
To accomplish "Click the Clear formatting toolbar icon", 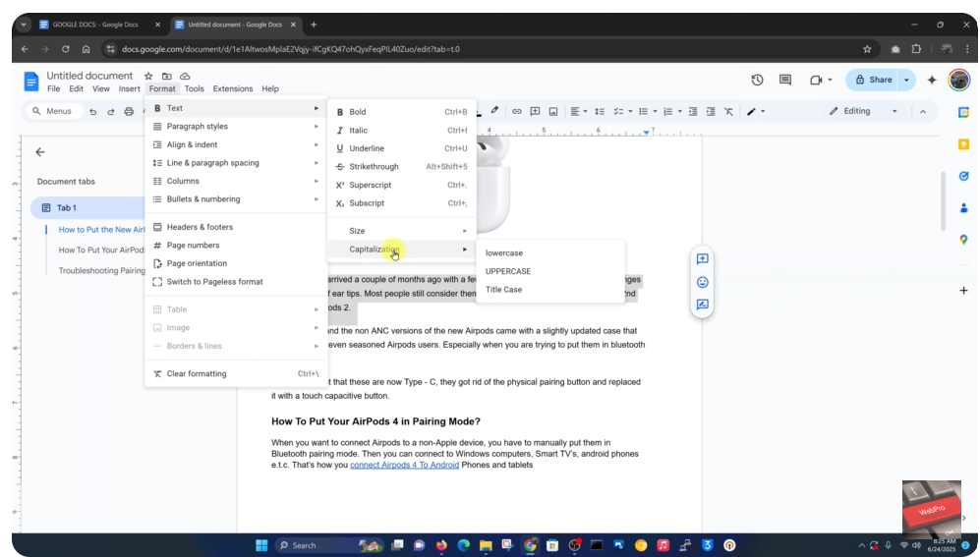I will click(728, 111).
